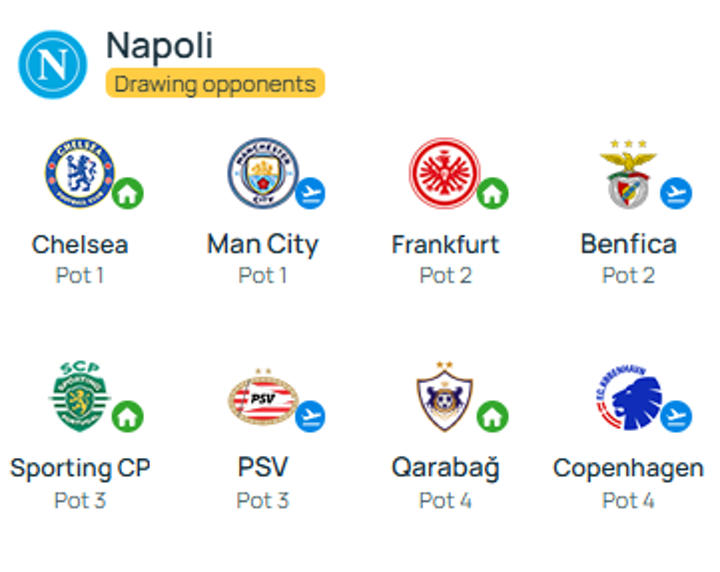
Task: Select the PSV club crest
Action: click(262, 398)
